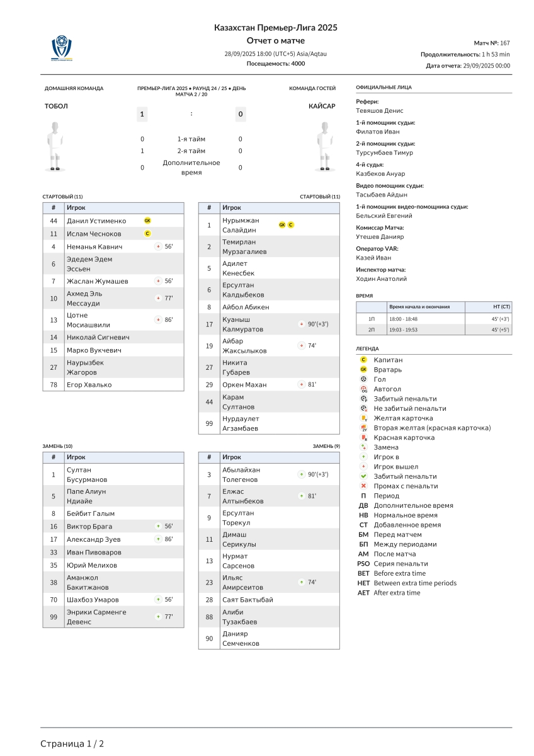The width and height of the screenshot is (534, 756).
Task: Click the Замена substitution legend icon
Action: click(363, 447)
